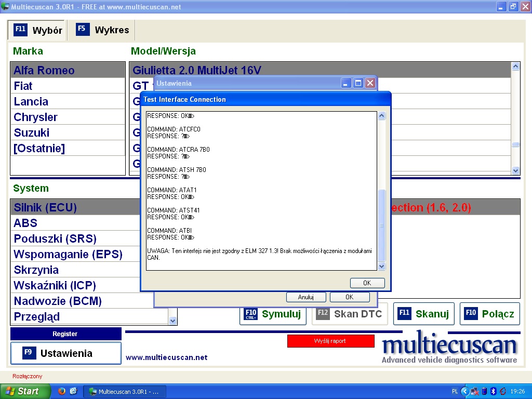Click Anuluj in Ustawienia window
The width and height of the screenshot is (532, 399).
pos(306,297)
